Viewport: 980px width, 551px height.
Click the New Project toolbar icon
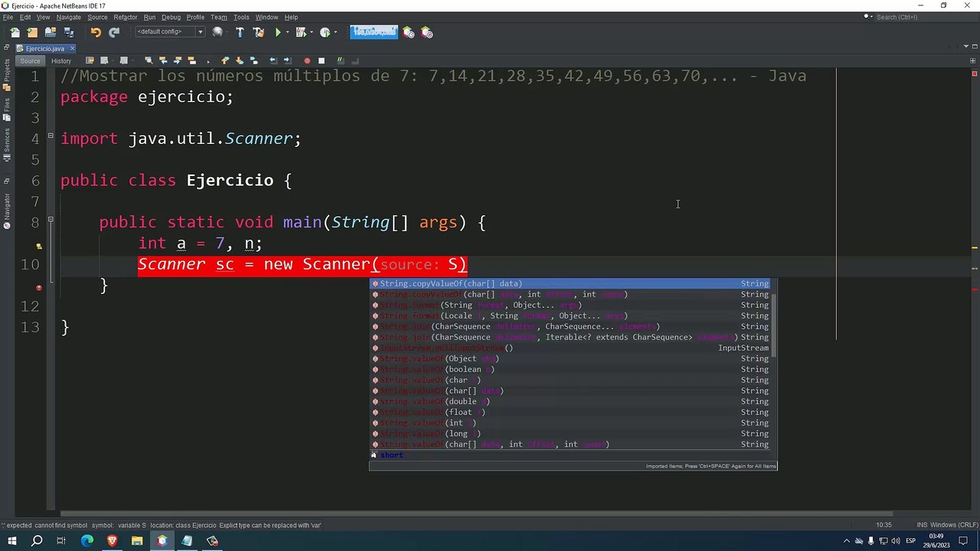point(32,32)
